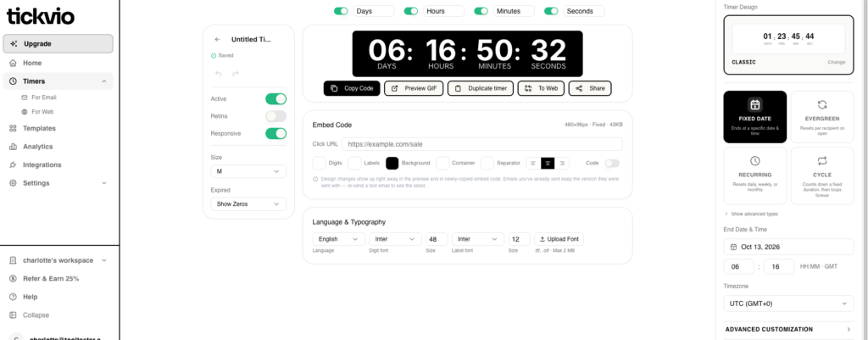This screenshot has width=868, height=340.
Task: Click the Recurring clock icon card
Action: [755, 176]
